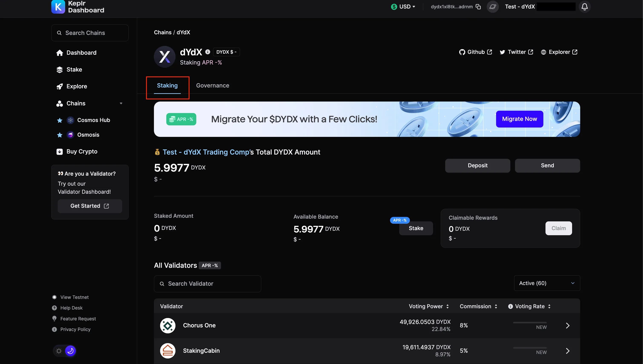Open Chorus One validator details arrow
Viewport: 643px width, 364px height.
[567, 325]
